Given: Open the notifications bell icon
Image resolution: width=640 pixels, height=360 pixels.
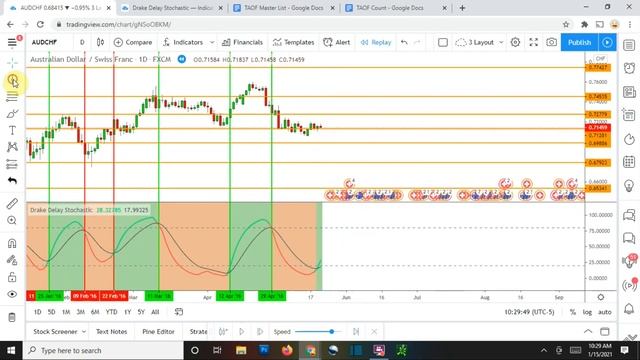Looking at the screenshot, I should click(629, 309).
